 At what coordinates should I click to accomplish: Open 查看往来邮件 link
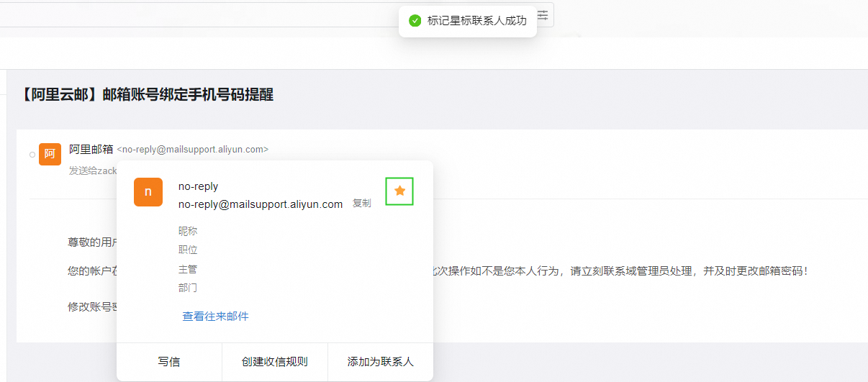pos(216,316)
